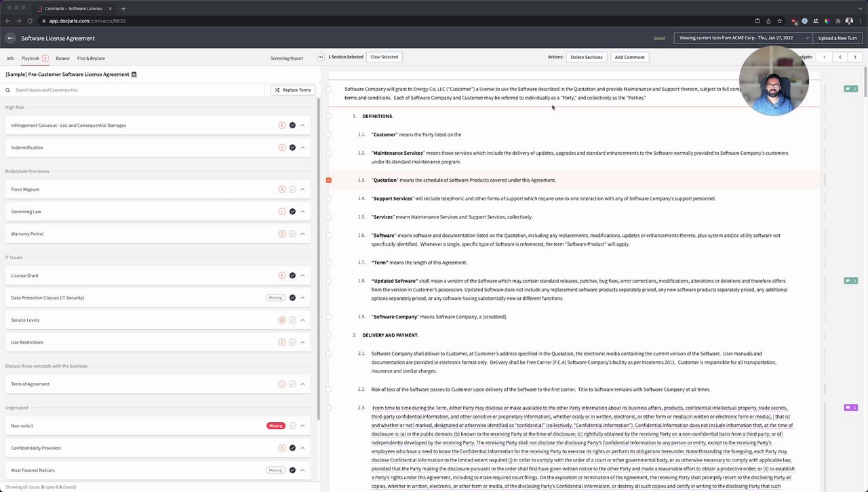Expand the Use Restrictions issue chevron

click(x=302, y=342)
